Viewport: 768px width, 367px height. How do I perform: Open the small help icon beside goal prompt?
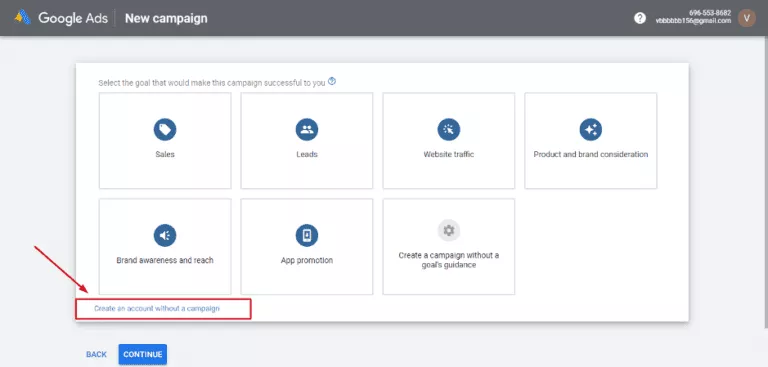(x=332, y=81)
